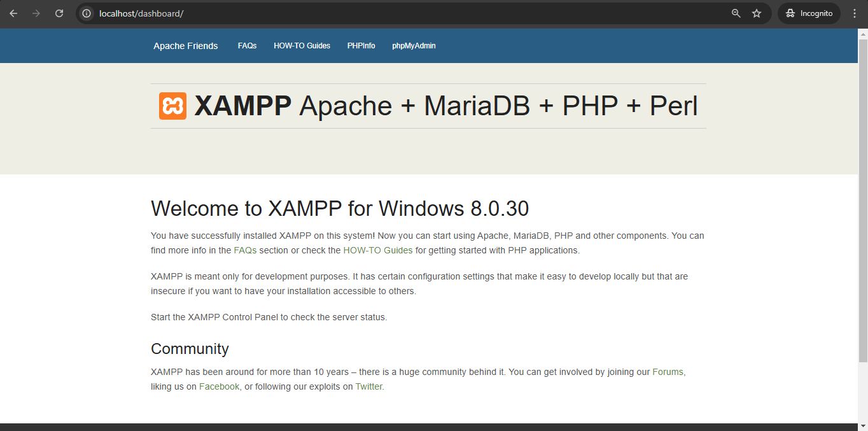868x431 pixels.
Task: Click the orange XAMPP logo icon
Action: [x=172, y=106]
